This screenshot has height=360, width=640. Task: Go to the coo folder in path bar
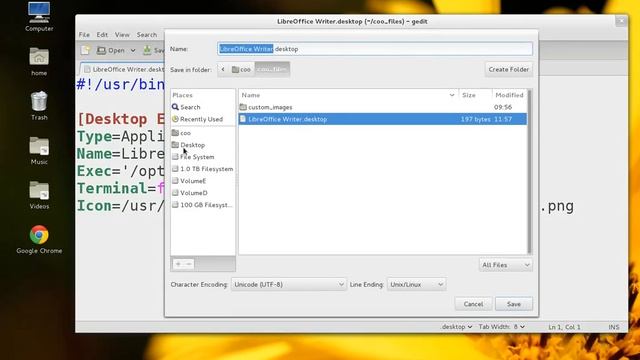point(241,69)
